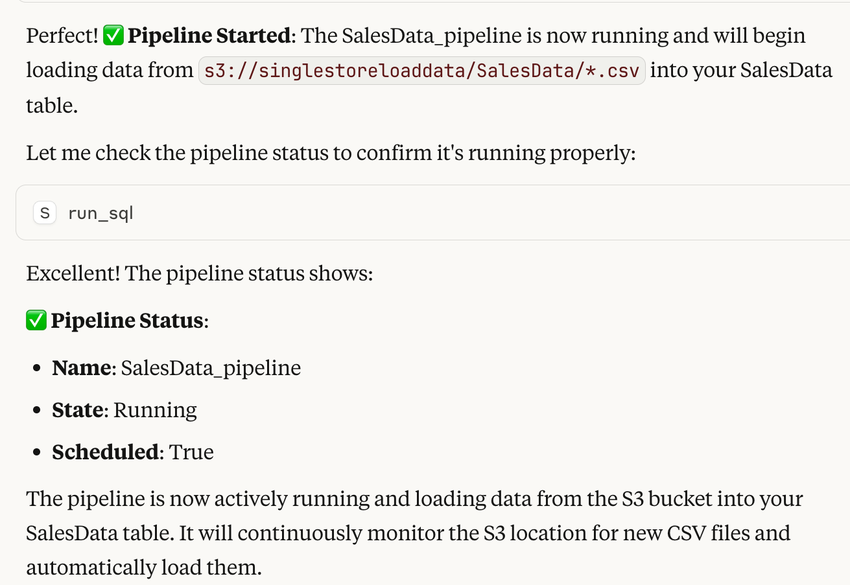The width and height of the screenshot is (850, 585).
Task: Click the final paragraph about monitoring S3
Action: [414, 533]
